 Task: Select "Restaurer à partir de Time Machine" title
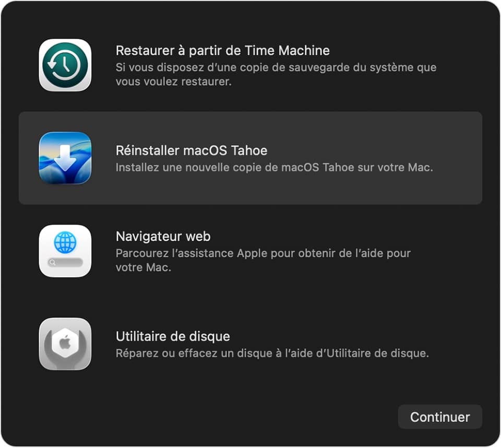223,51
